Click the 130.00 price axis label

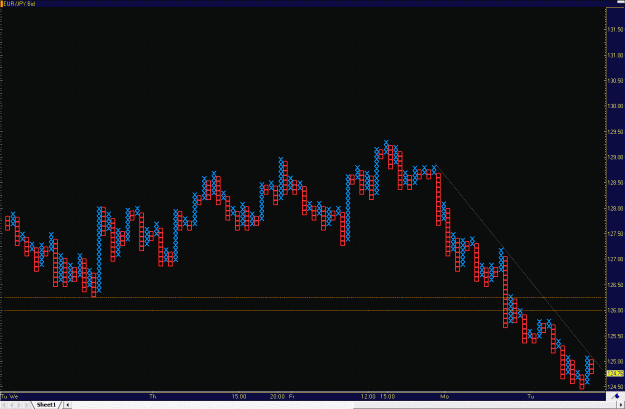pyautogui.click(x=616, y=106)
